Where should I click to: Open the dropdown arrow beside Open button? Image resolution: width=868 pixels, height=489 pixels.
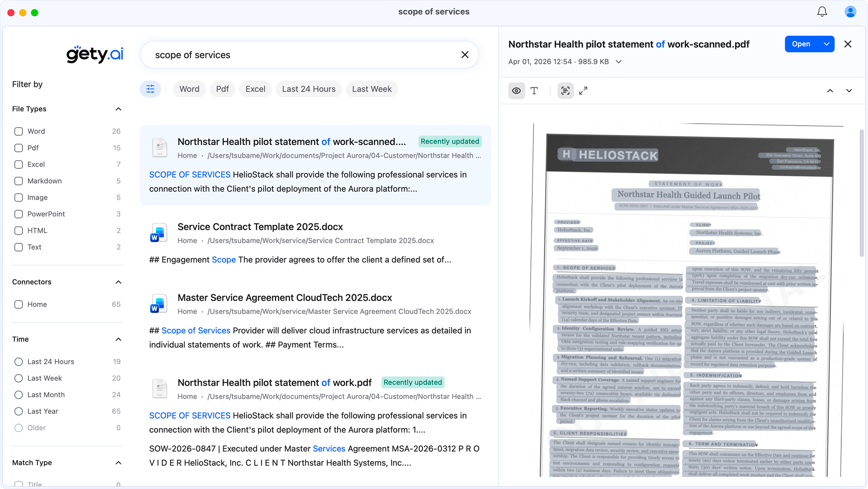point(826,44)
